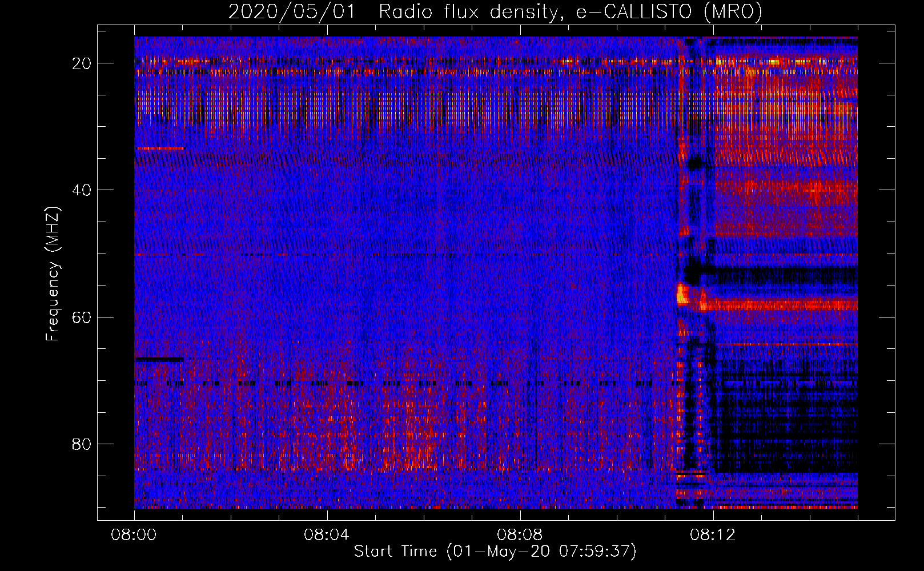Click the "40" frequency tick label

pos(82,190)
